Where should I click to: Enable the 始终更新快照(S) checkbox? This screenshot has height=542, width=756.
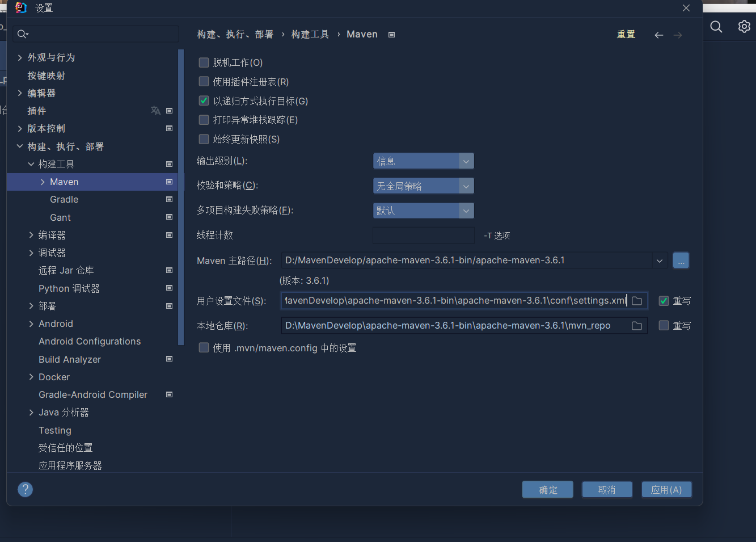[204, 139]
